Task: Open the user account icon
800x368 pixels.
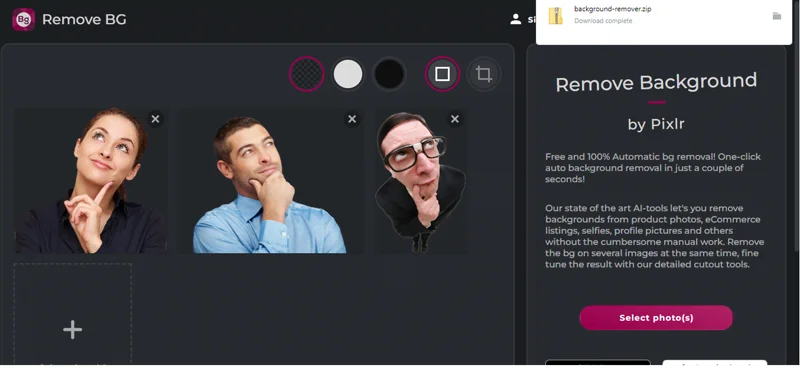Action: point(515,19)
